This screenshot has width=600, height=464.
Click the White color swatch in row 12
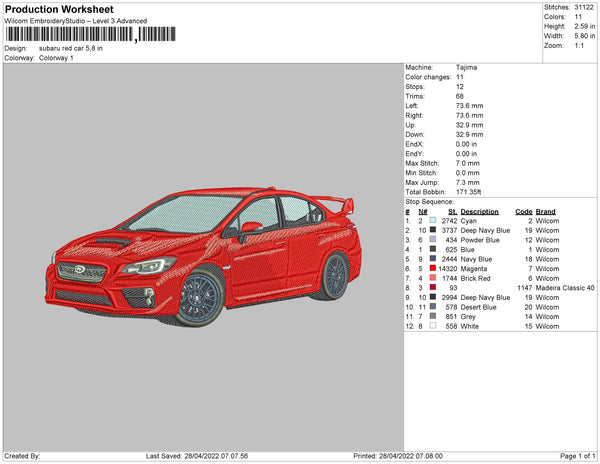[433, 326]
